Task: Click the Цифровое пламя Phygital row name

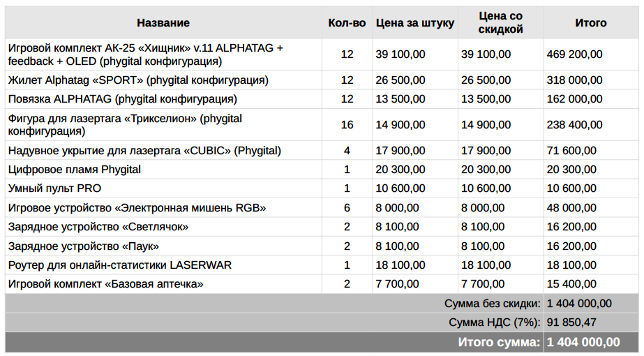Action: 75,170
